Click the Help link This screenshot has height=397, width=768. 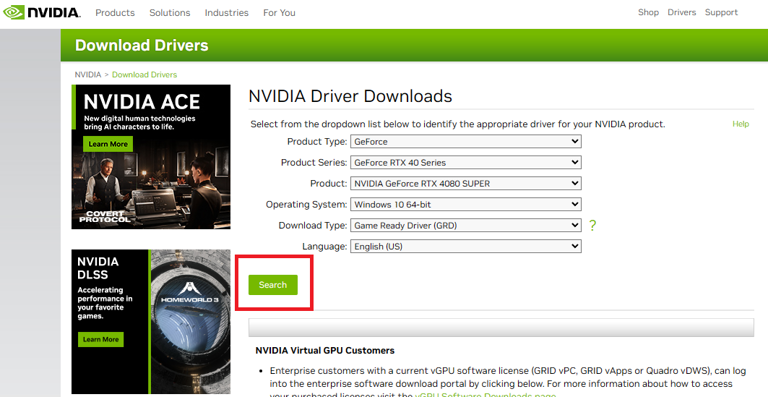click(x=741, y=124)
